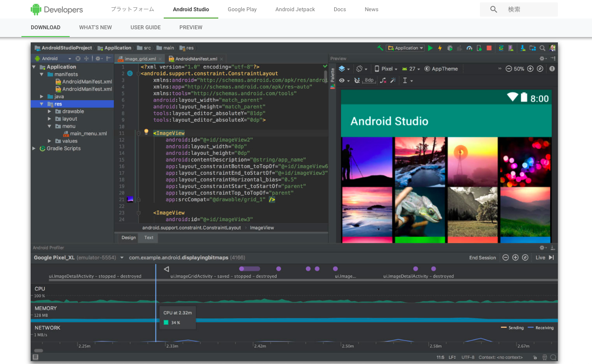
Task: Click the scroll from source target icon
Action: tap(77, 58)
